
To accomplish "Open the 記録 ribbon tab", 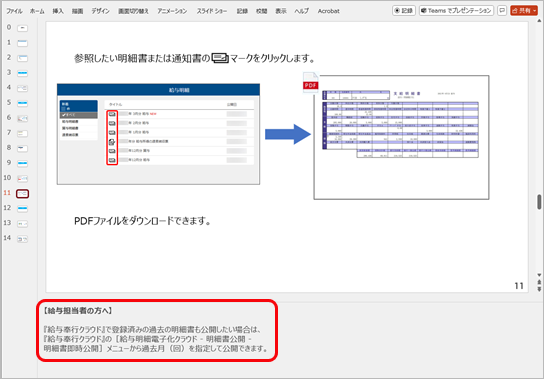I will (x=242, y=11).
